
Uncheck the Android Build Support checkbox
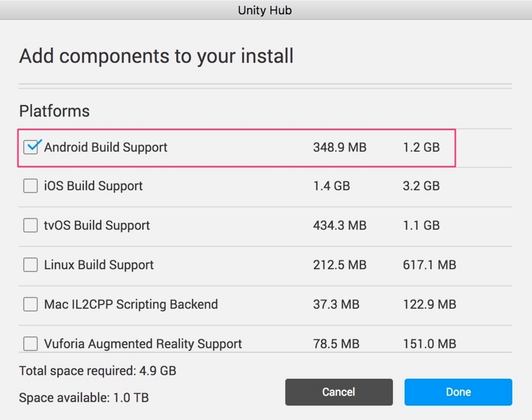[x=31, y=147]
